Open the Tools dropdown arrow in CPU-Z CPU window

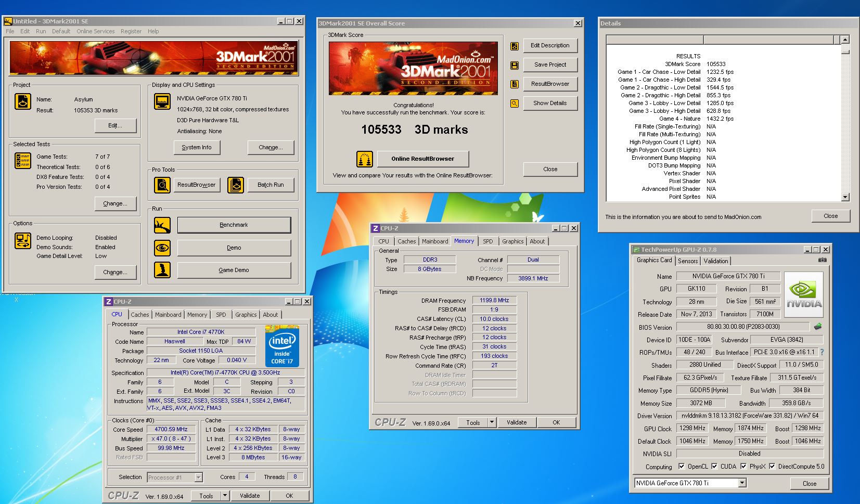click(x=225, y=496)
